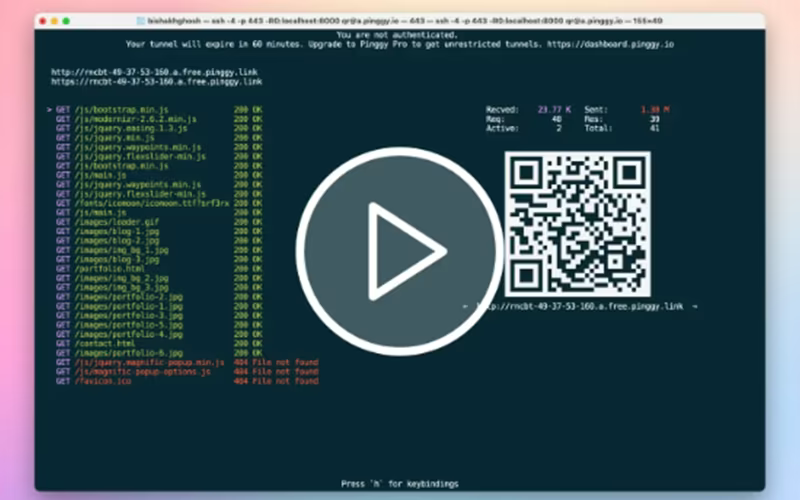Viewport: 800px width, 500px height.
Task: Click the terminal window title text
Action: tap(405, 21)
